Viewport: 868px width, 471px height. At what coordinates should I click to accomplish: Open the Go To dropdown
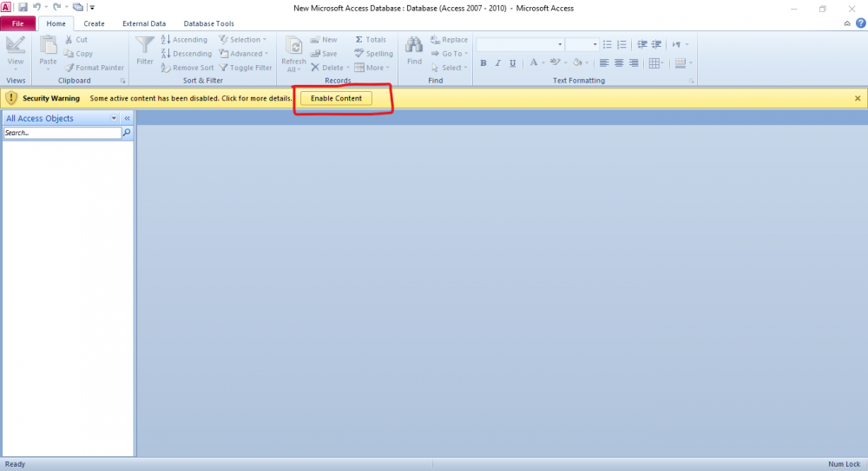click(450, 54)
